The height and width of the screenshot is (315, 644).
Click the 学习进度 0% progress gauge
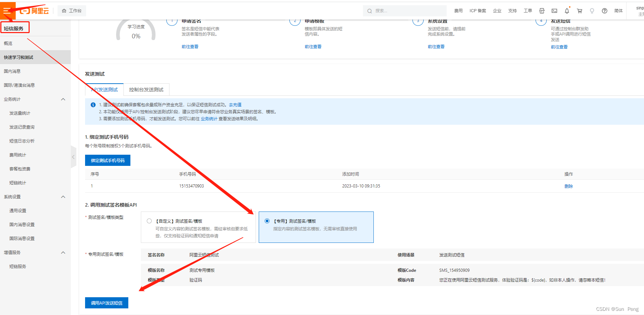(x=136, y=31)
